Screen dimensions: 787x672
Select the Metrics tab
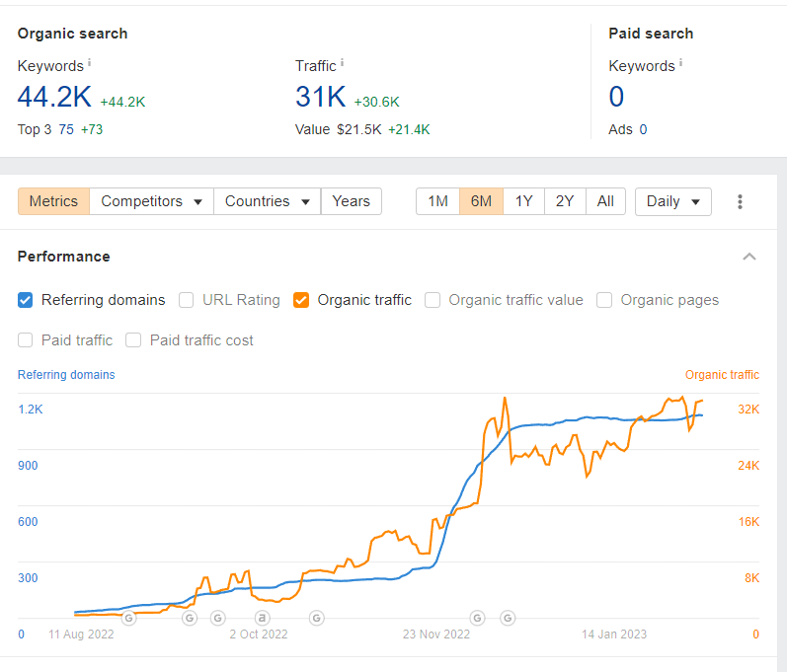coord(53,201)
